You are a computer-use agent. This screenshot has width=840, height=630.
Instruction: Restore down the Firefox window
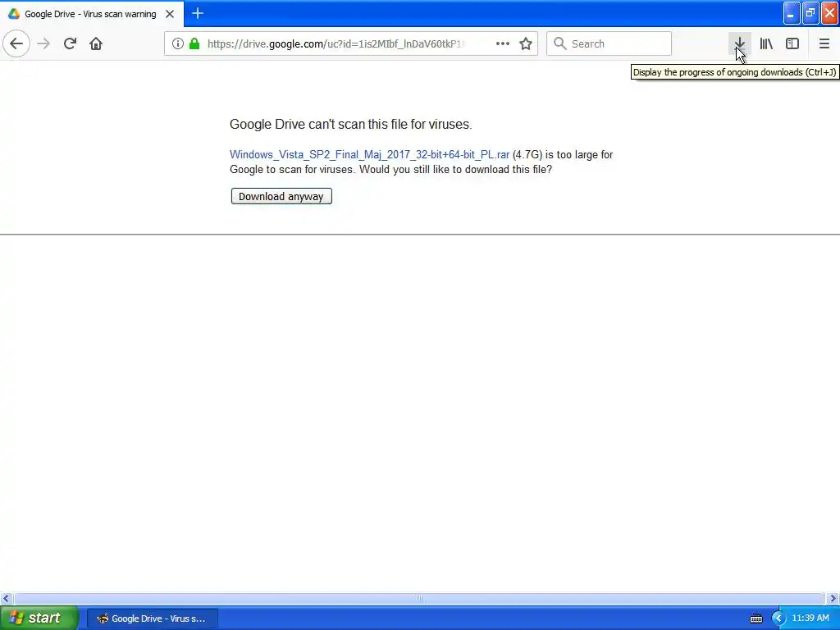pos(810,13)
